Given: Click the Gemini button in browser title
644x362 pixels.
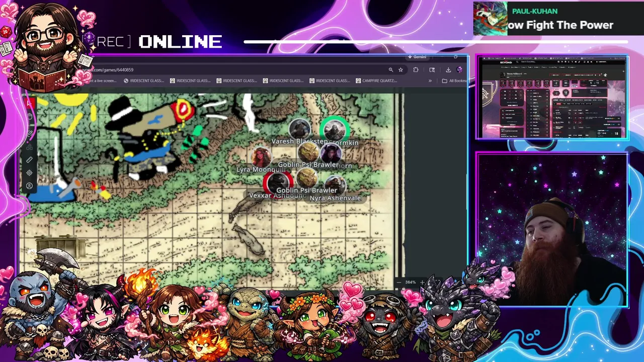Looking at the screenshot, I should point(417,57).
